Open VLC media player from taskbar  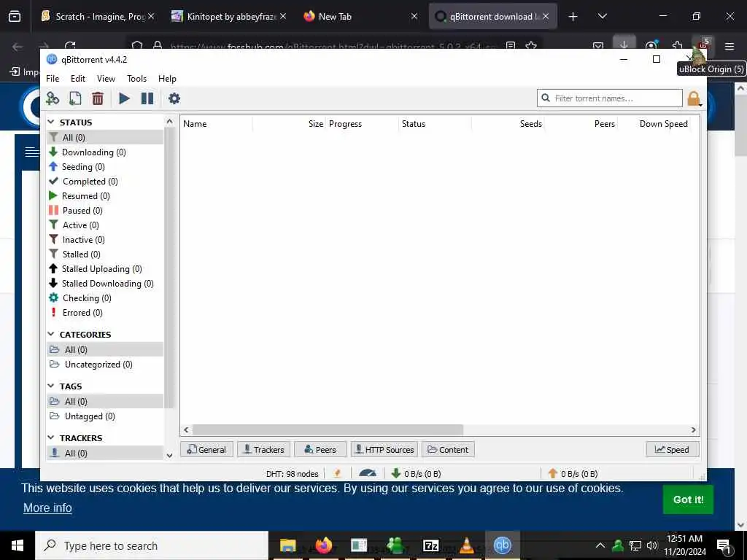pyautogui.click(x=466, y=545)
